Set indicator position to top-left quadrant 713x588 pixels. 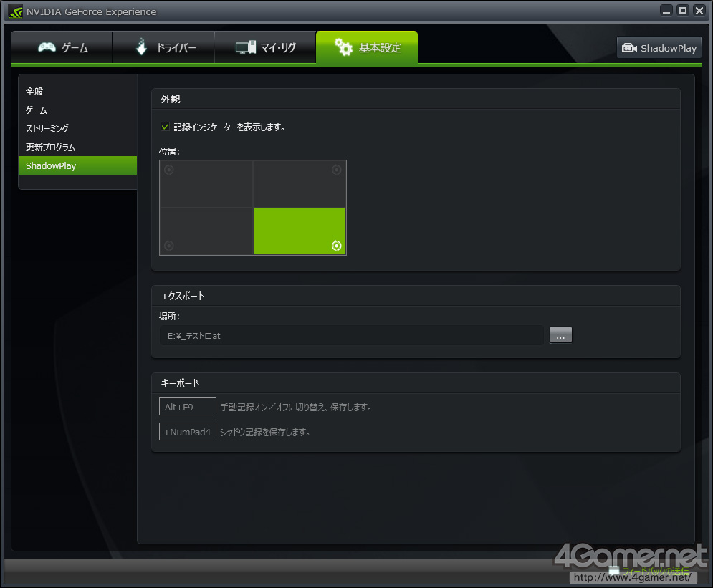point(206,184)
